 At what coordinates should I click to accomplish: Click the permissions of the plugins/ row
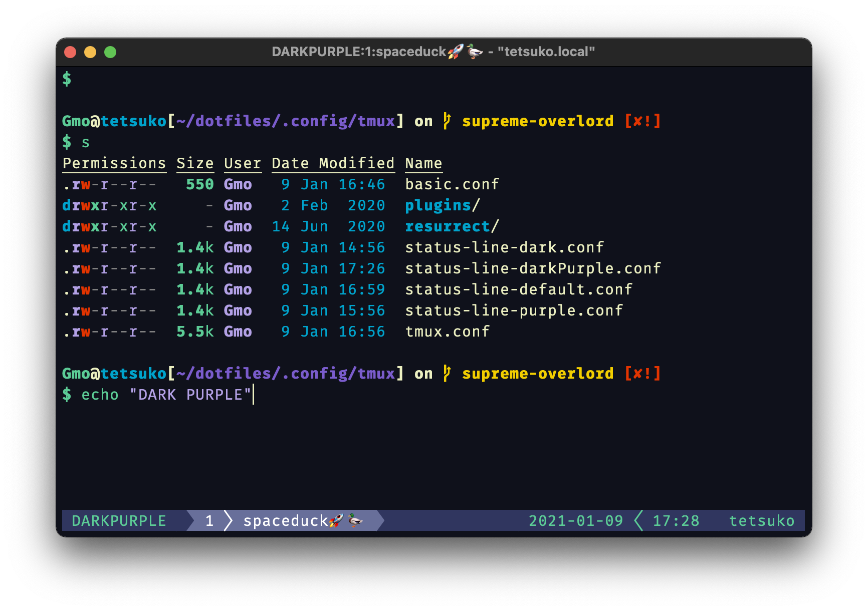(109, 205)
